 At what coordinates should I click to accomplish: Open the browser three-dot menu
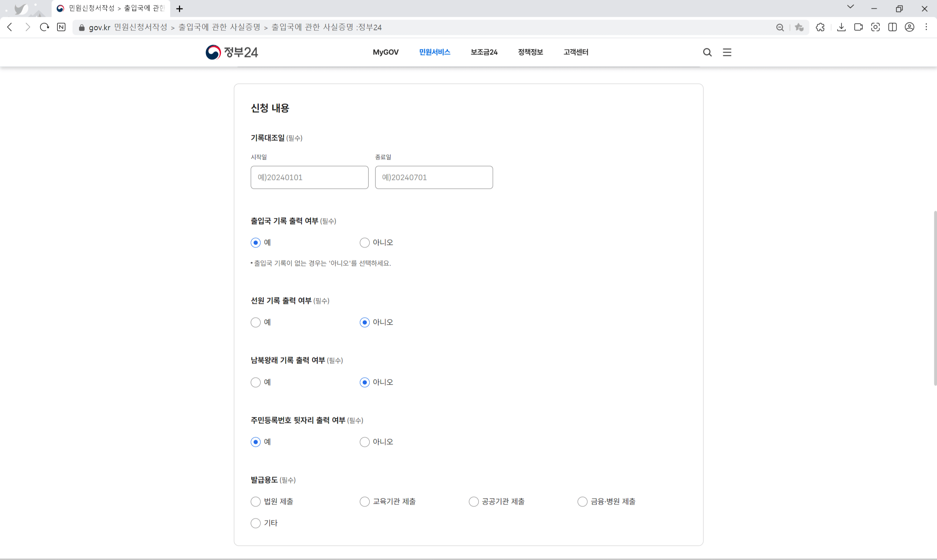coord(926,27)
